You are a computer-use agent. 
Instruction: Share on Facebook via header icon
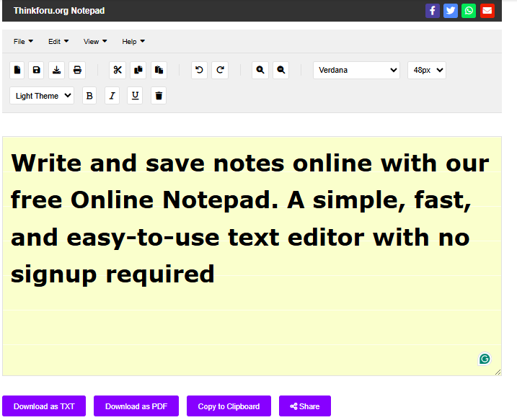click(x=432, y=11)
